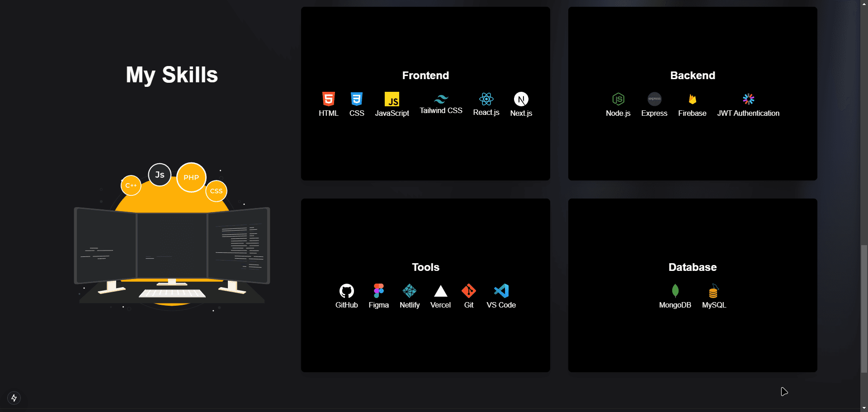Click the Js circle badge above the monitors

159,174
